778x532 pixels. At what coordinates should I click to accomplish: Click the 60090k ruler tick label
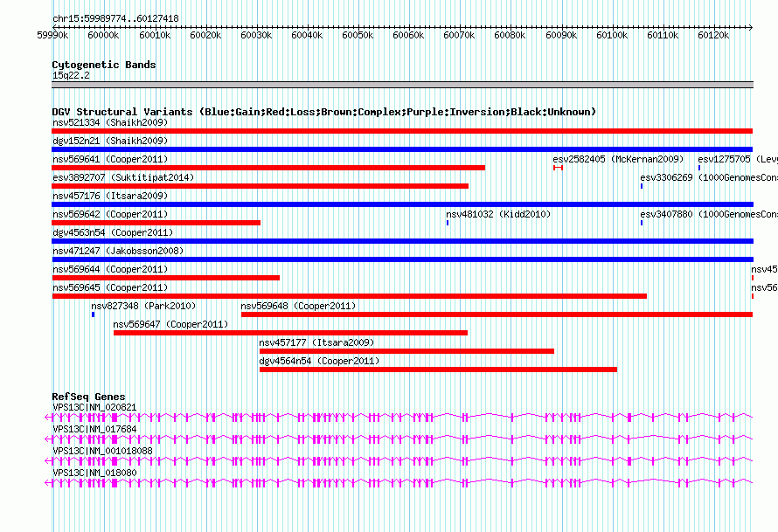(561, 35)
